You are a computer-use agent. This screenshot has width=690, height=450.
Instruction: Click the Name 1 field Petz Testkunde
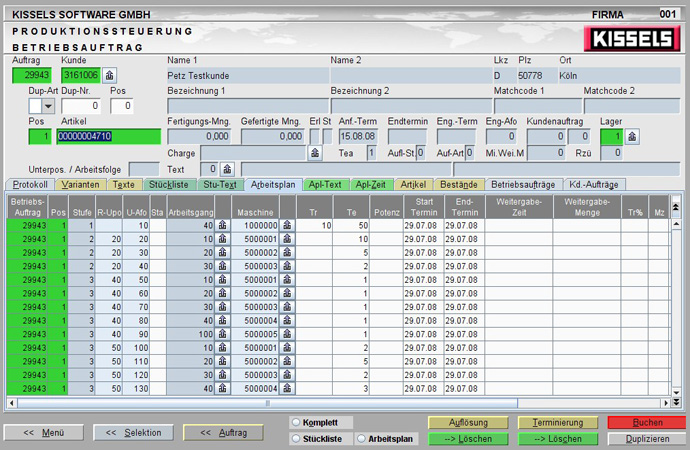(248, 76)
